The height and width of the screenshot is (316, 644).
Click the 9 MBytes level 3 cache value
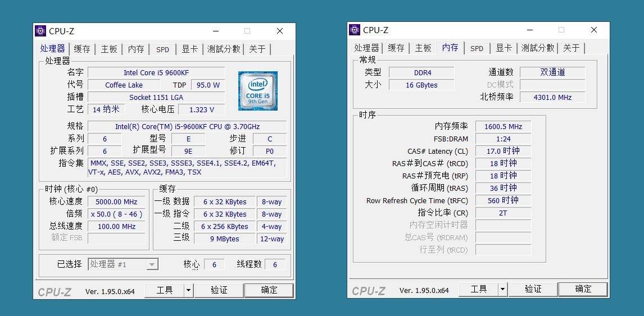225,239
